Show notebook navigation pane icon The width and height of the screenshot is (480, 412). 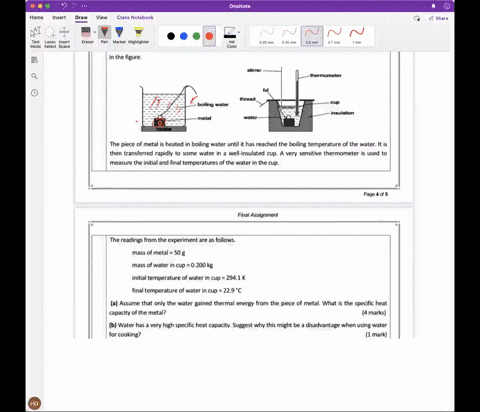coord(34,60)
